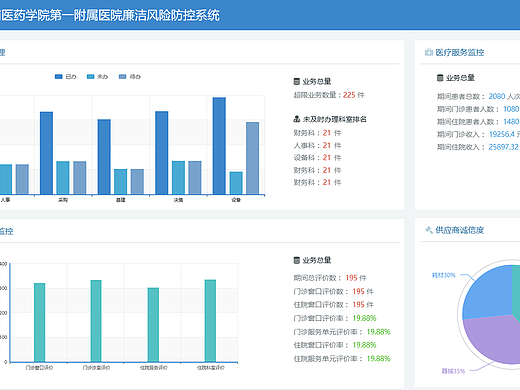Click the 待办 bar for 设备
Image resolution: width=520 pixels, height=390 pixels.
pyautogui.click(x=253, y=158)
